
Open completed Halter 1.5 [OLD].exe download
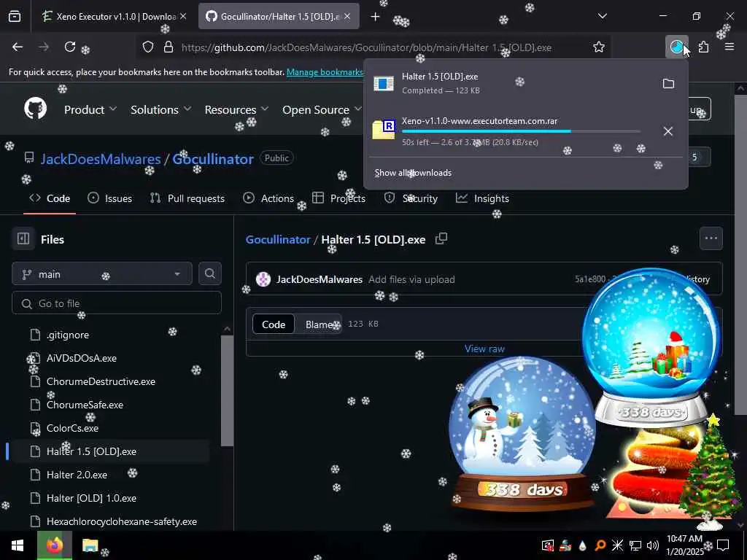click(512, 83)
